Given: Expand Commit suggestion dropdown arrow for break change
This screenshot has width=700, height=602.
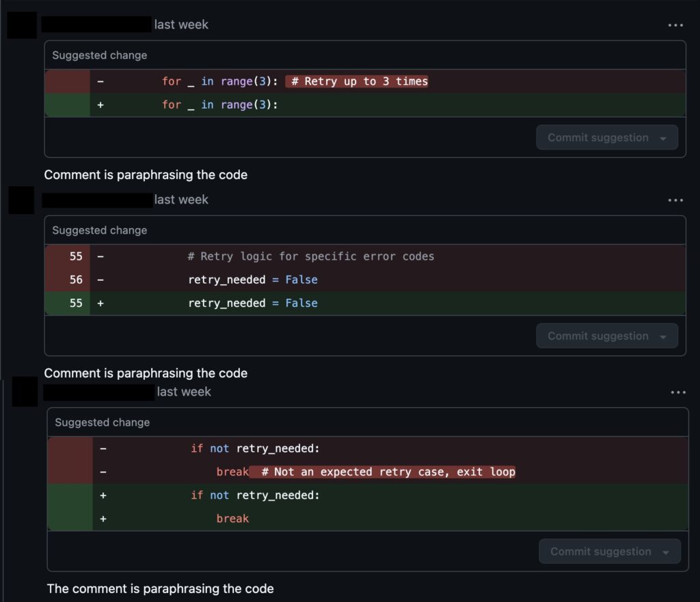Looking at the screenshot, I should (666, 552).
